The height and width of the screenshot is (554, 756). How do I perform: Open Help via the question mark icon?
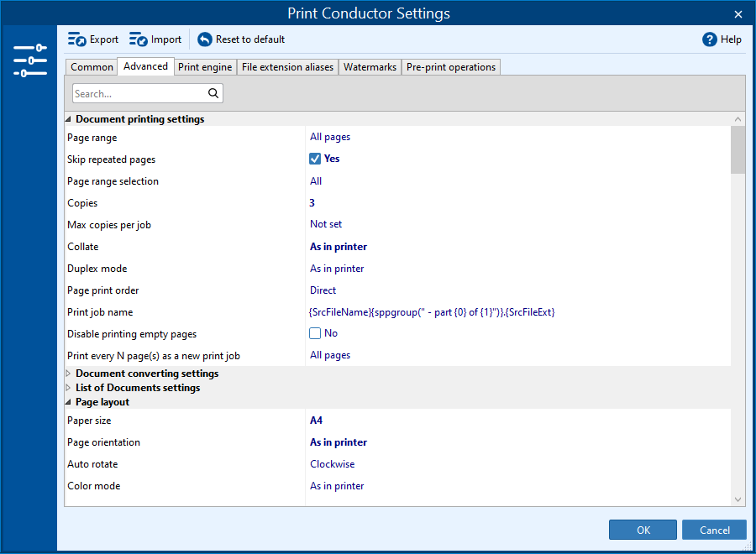coord(710,39)
